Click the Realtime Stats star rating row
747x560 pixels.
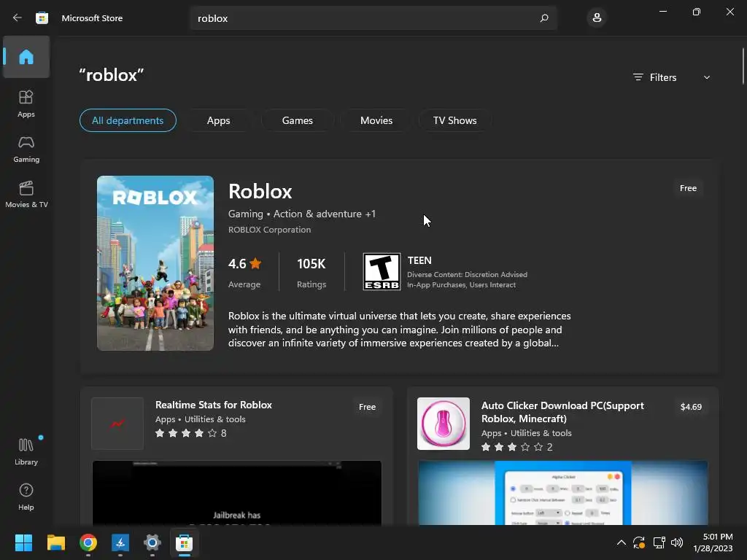pos(190,433)
